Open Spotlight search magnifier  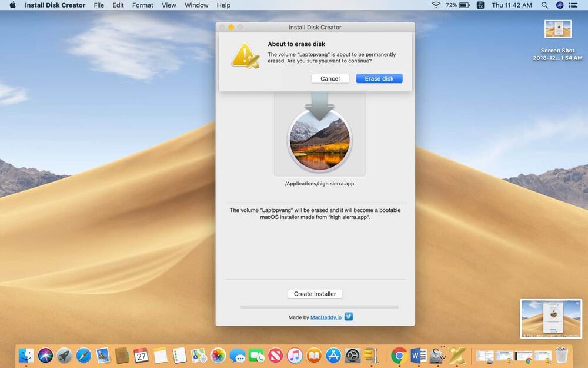(544, 5)
